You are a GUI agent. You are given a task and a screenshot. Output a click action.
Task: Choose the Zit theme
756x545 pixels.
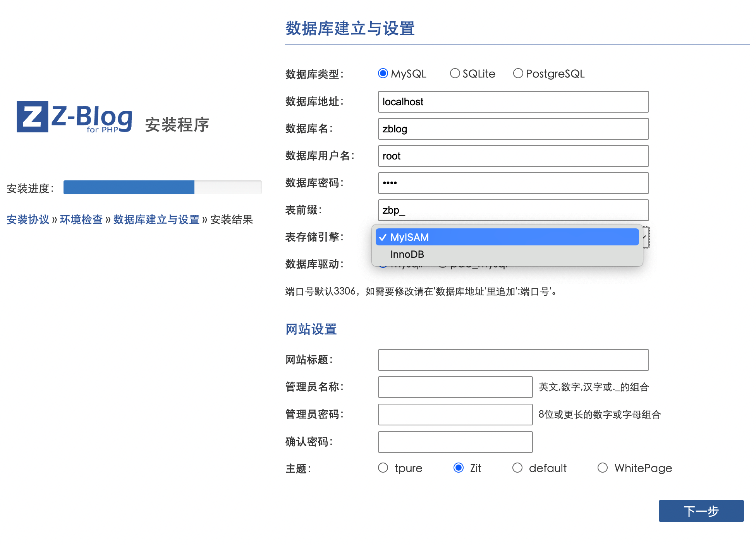click(459, 468)
